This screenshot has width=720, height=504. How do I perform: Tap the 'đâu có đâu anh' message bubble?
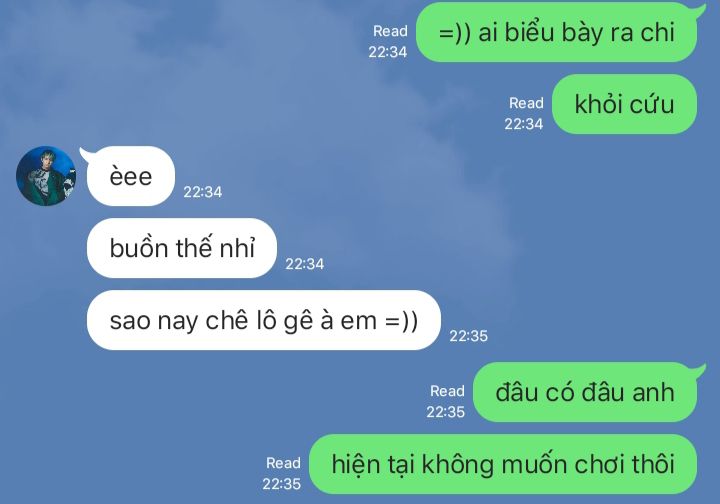pyautogui.click(x=585, y=392)
